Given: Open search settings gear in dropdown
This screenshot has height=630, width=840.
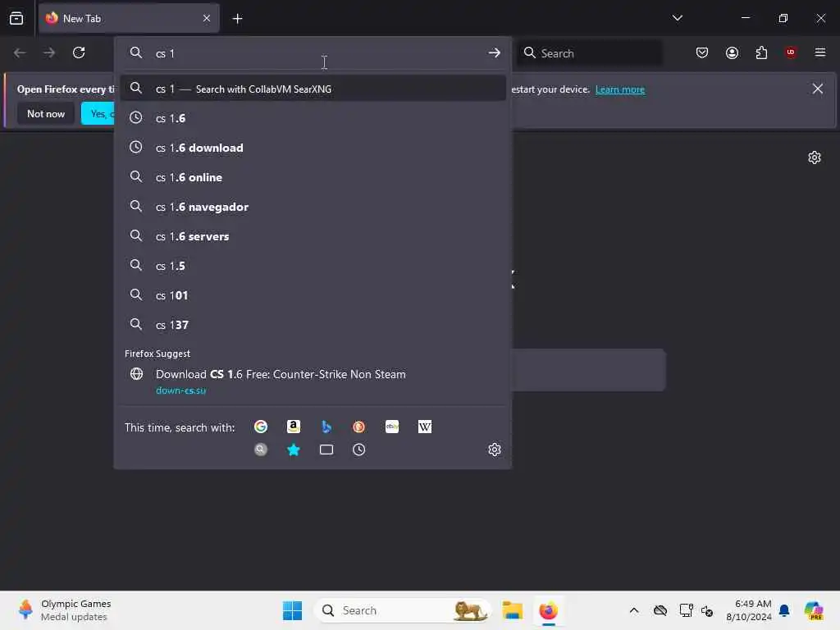Looking at the screenshot, I should (495, 450).
